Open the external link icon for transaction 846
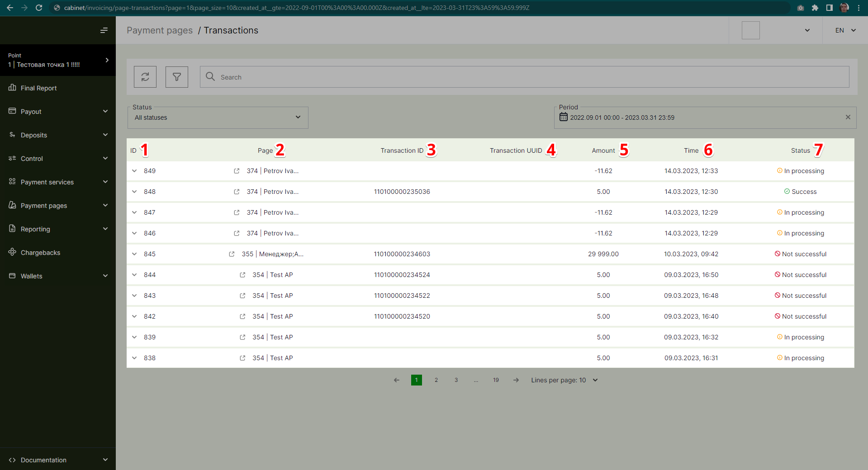 click(x=237, y=233)
